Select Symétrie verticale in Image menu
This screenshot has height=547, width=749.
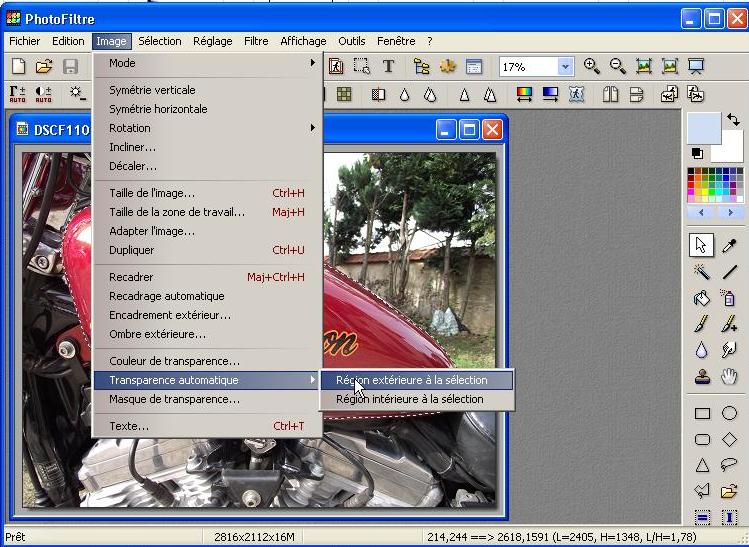[x=207, y=90]
